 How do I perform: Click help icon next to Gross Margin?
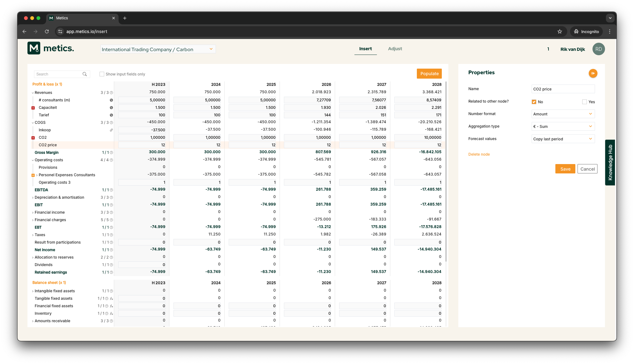click(111, 153)
